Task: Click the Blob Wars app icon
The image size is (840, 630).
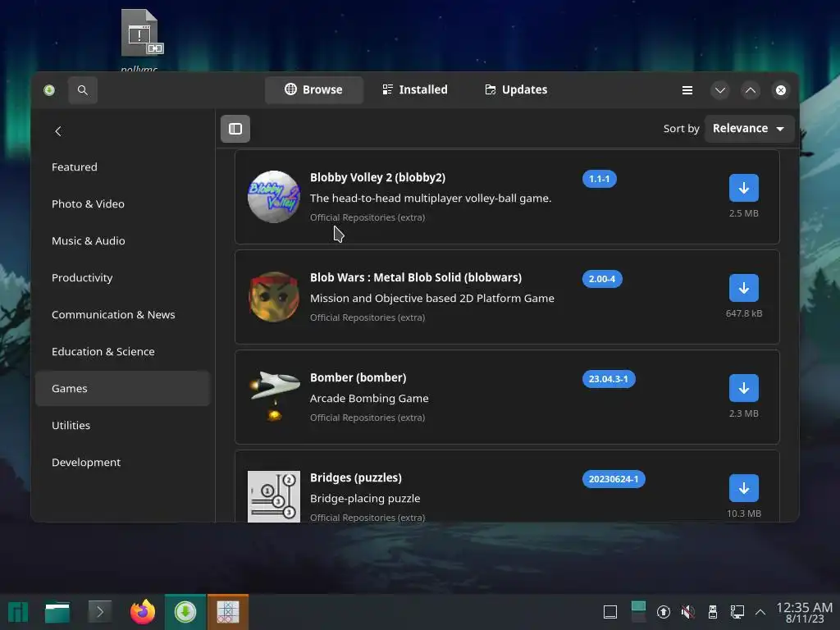Action: pos(274,297)
